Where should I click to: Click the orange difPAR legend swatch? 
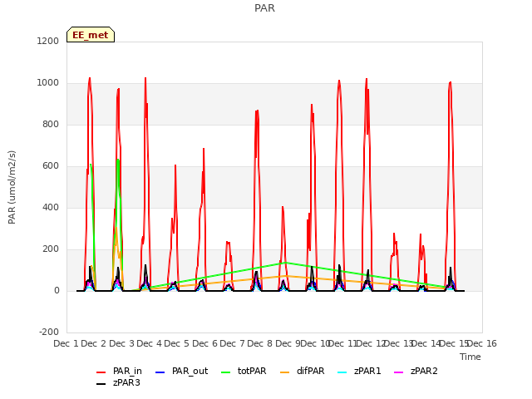point(284,372)
